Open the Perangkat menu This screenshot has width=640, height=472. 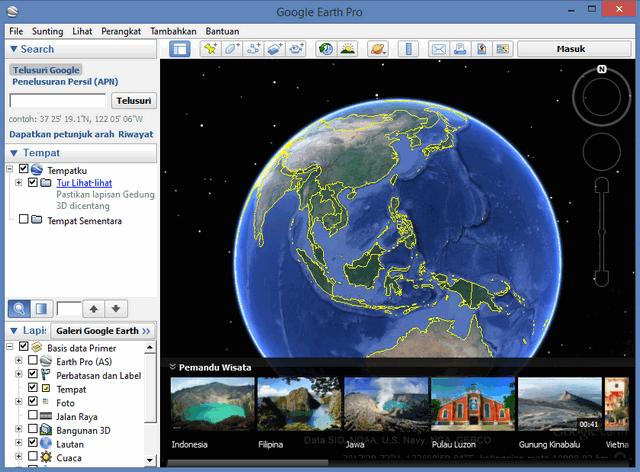tap(121, 31)
